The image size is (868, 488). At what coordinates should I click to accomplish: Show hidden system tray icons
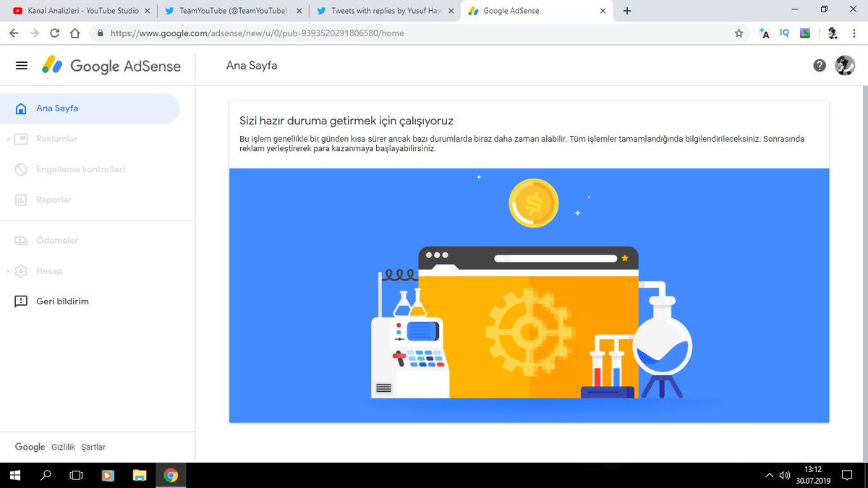tap(769, 476)
